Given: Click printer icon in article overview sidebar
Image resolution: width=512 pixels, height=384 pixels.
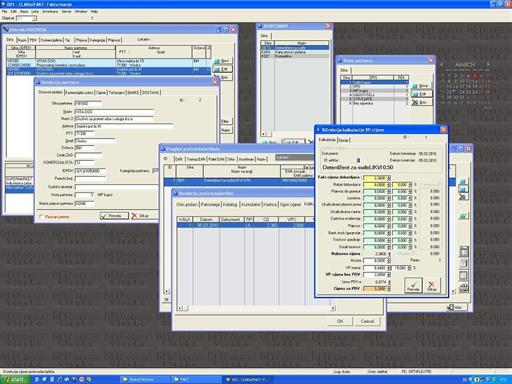Looking at the screenshot, I should (464, 288).
